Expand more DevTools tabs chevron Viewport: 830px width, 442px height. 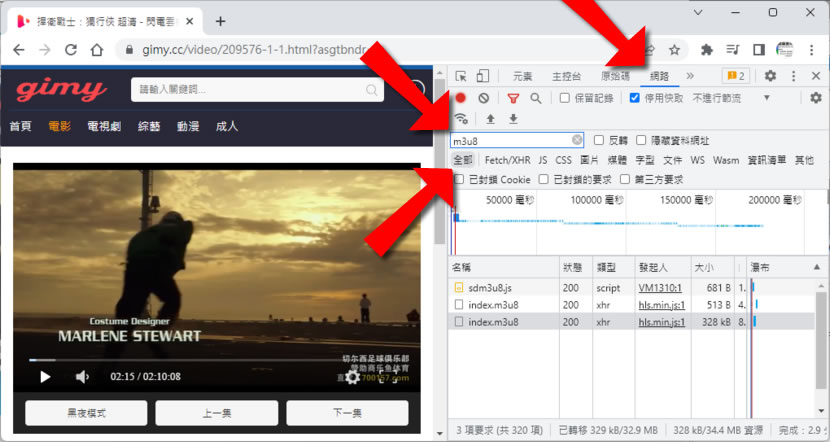(x=690, y=76)
